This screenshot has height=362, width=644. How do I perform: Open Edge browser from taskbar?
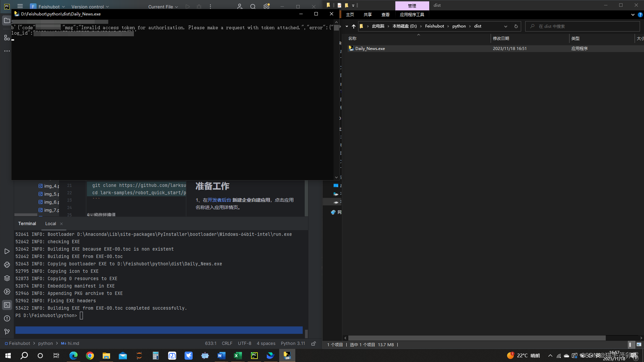[73, 355]
